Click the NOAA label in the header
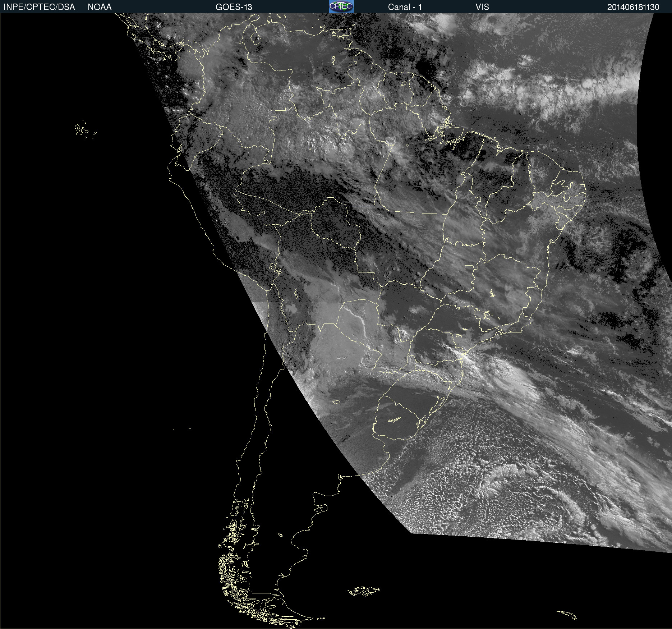Image resolution: width=672 pixels, height=629 pixels. (100, 7)
